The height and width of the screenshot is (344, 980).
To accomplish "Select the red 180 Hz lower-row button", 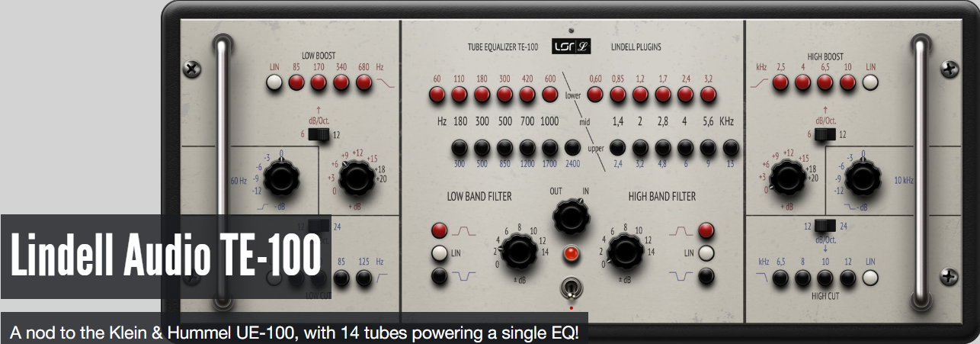I will click(482, 95).
